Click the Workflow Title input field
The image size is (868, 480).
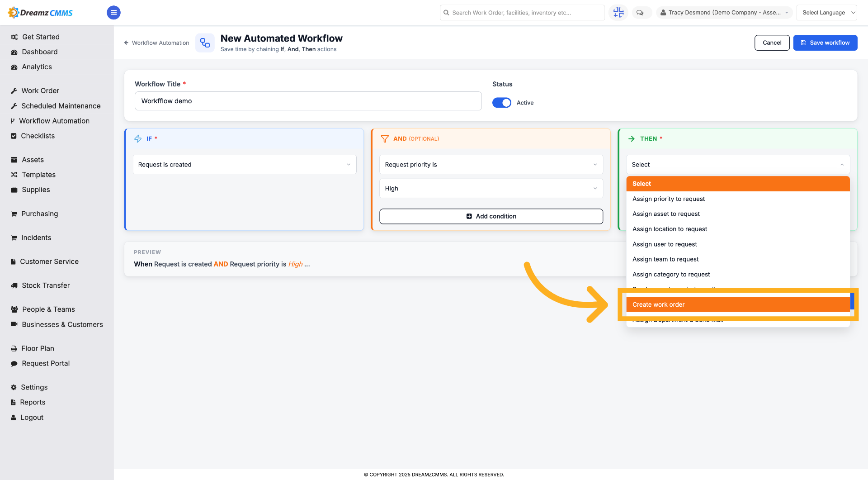click(308, 101)
